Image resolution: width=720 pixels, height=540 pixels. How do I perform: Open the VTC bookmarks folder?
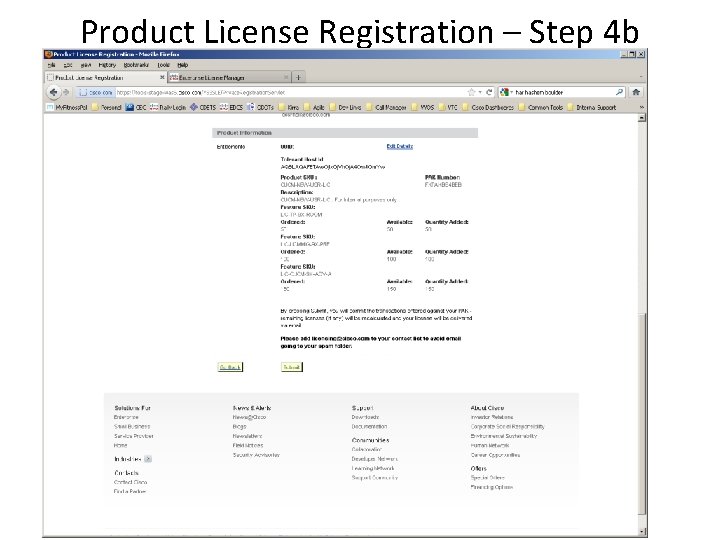point(448,107)
